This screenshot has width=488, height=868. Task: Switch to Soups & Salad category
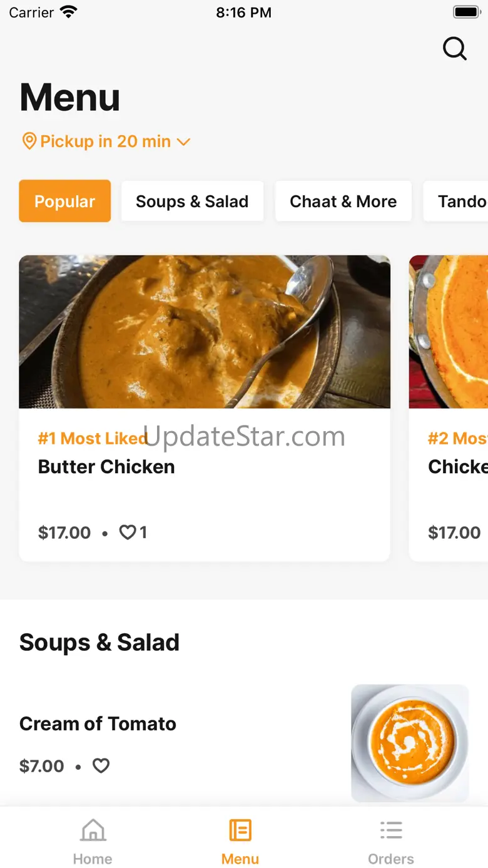click(192, 202)
